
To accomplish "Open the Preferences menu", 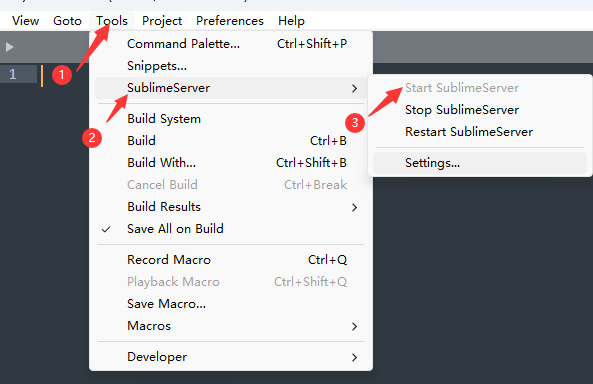I will pos(230,21).
